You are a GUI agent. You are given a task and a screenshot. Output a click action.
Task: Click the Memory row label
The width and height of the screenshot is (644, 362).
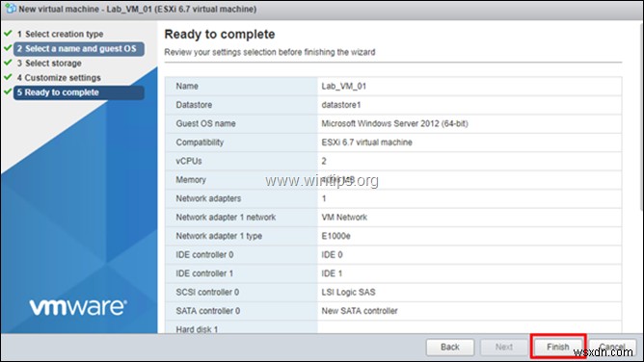tap(191, 180)
